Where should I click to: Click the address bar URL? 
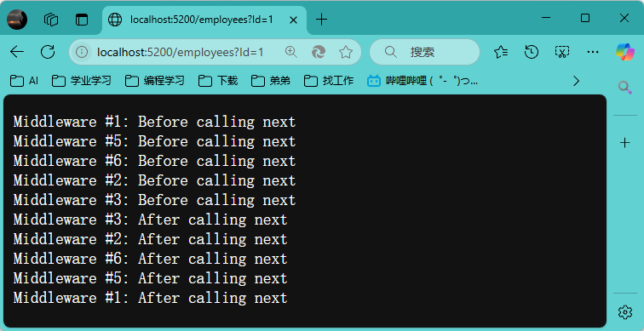tap(180, 52)
